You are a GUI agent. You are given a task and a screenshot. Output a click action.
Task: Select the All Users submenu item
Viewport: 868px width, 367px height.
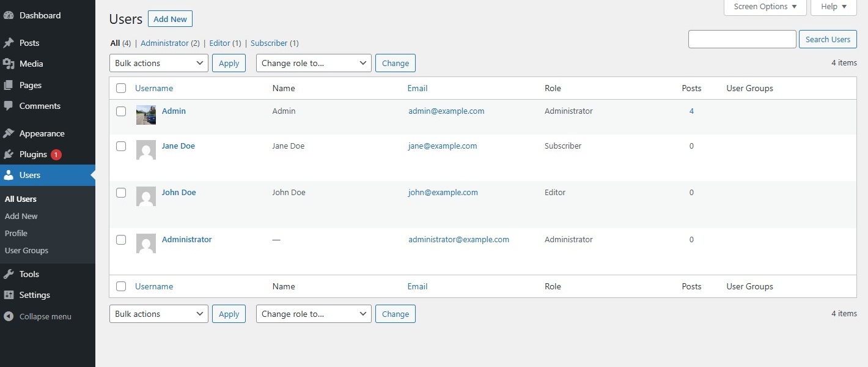coord(21,199)
